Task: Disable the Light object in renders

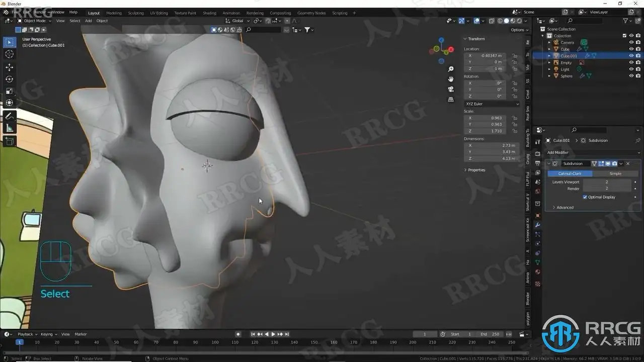Action: 638,69
